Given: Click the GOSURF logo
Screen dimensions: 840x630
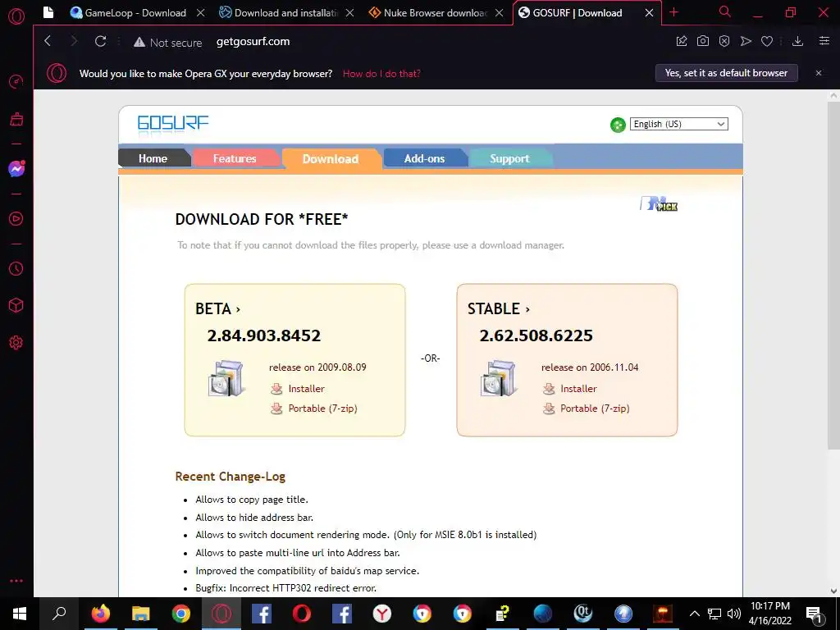Looking at the screenshot, I should tap(173, 124).
